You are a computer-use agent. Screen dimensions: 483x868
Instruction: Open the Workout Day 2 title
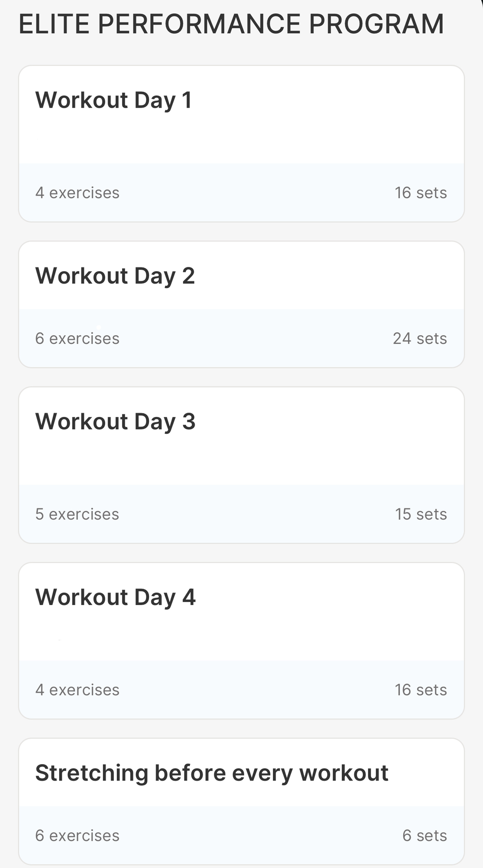tap(115, 276)
